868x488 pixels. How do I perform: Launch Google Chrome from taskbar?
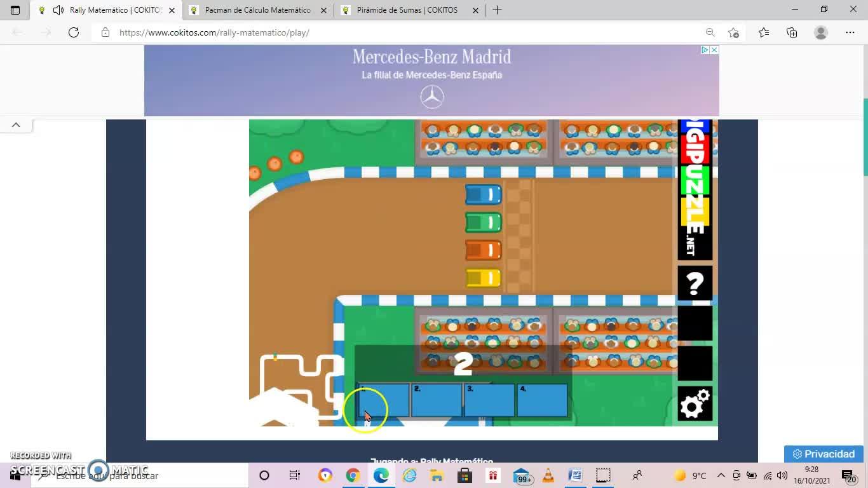click(x=353, y=475)
